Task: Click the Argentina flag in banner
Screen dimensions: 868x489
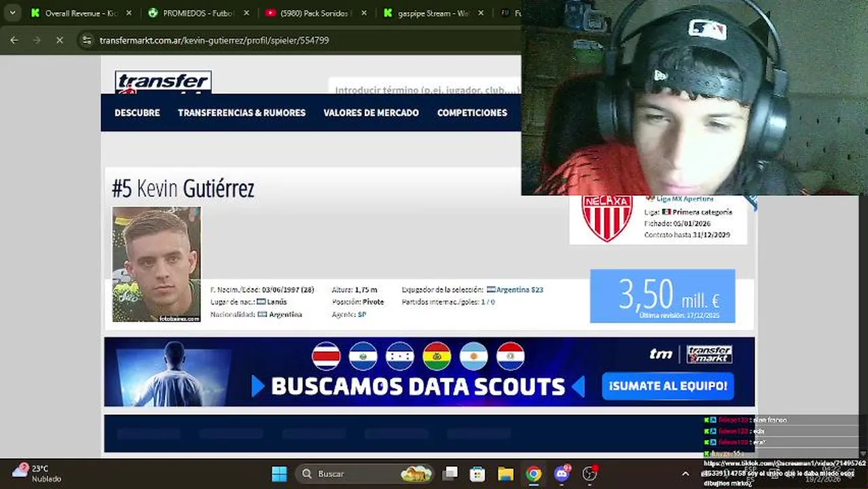Action: coord(473,356)
